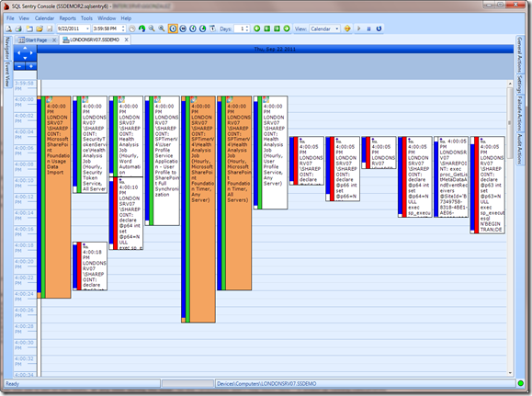
Task: Click the square green right arrow
Action: click(x=277, y=28)
